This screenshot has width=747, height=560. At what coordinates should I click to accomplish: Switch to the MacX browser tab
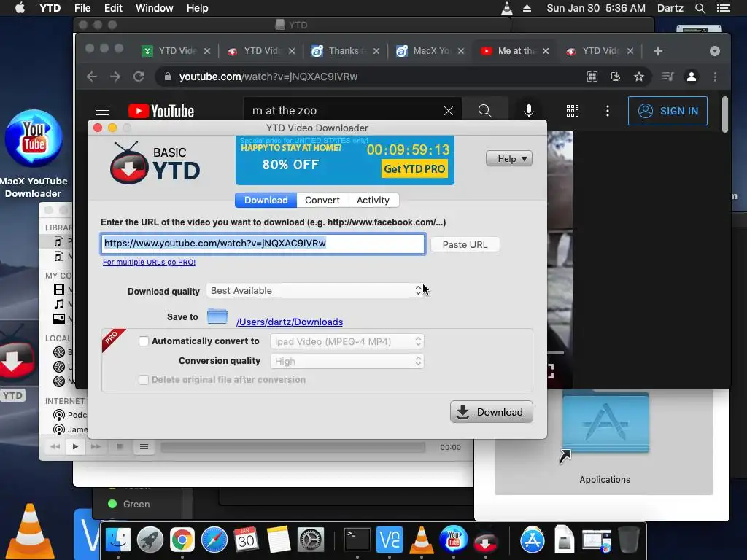coord(429,51)
